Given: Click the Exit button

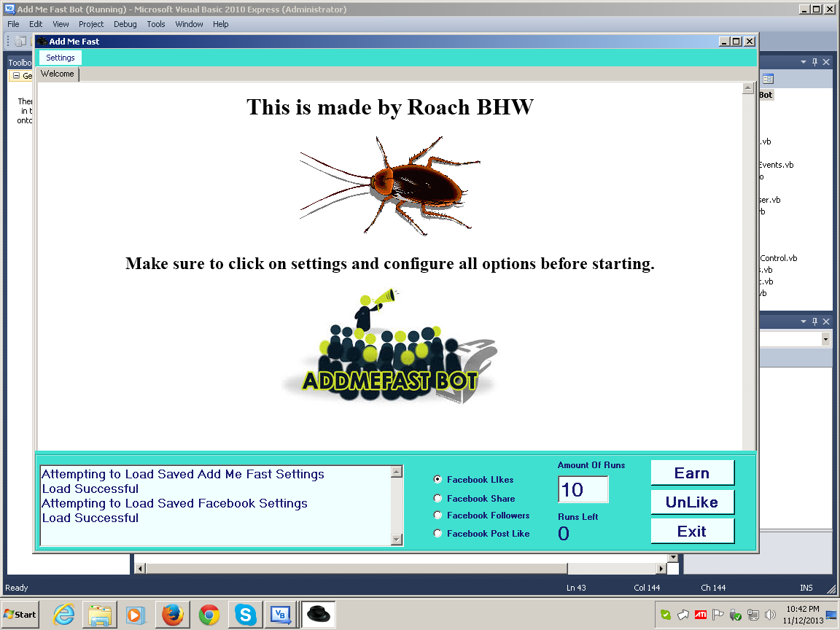Looking at the screenshot, I should [692, 532].
